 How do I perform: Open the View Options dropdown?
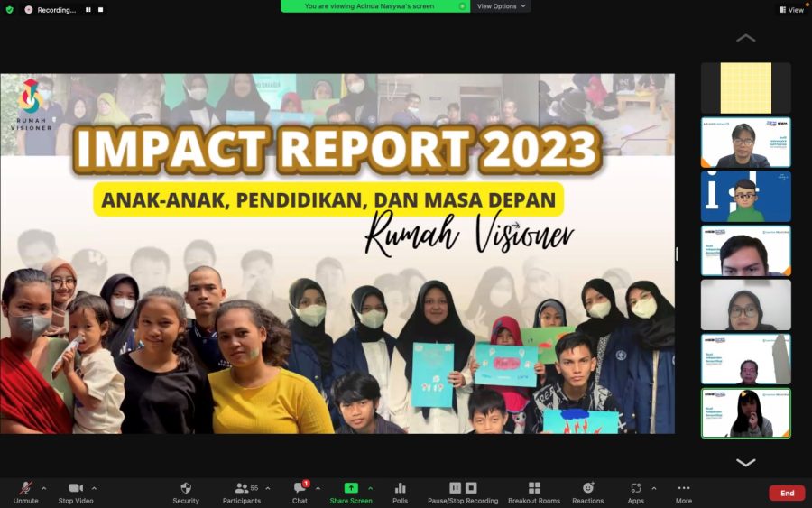[501, 6]
